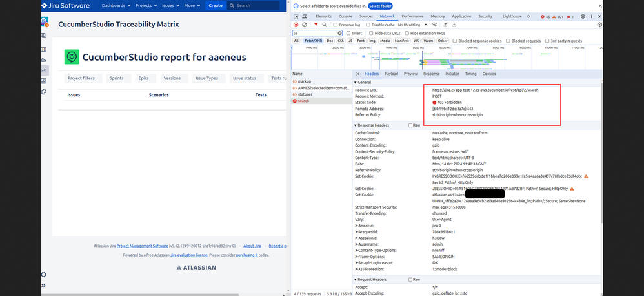Viewport: 644px width, 296px height.
Task: Click the Jira Software logo
Action: [x=65, y=5]
